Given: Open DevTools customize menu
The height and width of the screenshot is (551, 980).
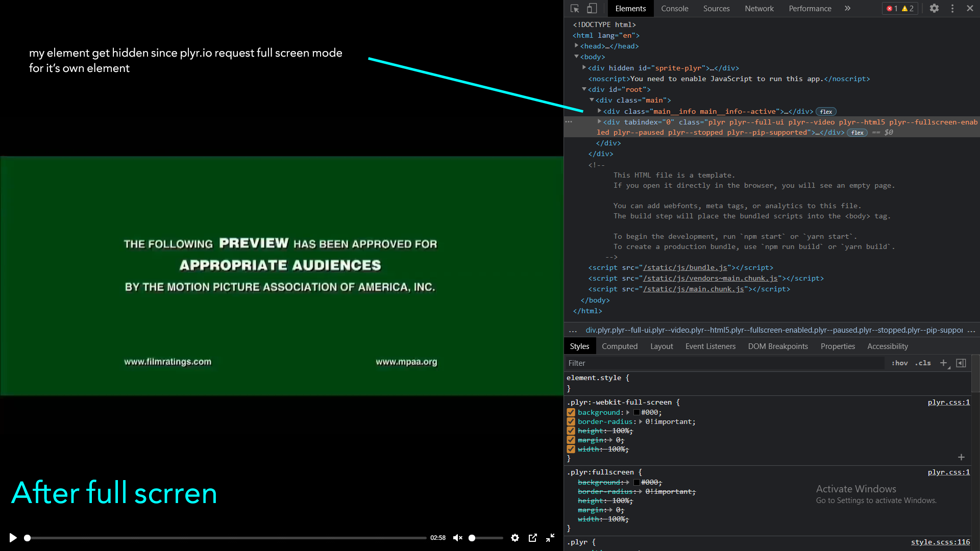Looking at the screenshot, I should tap(952, 9).
